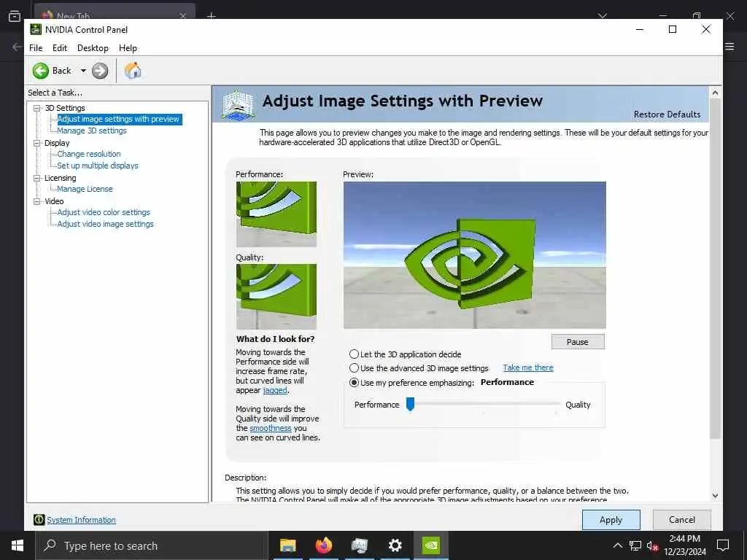This screenshot has width=747, height=560.
Task: Click the Quality sample thumbnail
Action: click(x=276, y=297)
